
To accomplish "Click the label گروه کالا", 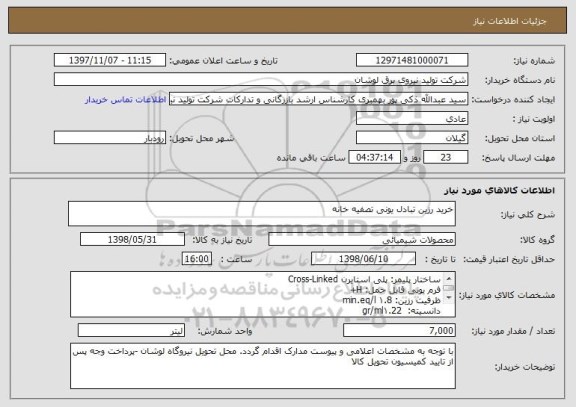I will [538, 240].
